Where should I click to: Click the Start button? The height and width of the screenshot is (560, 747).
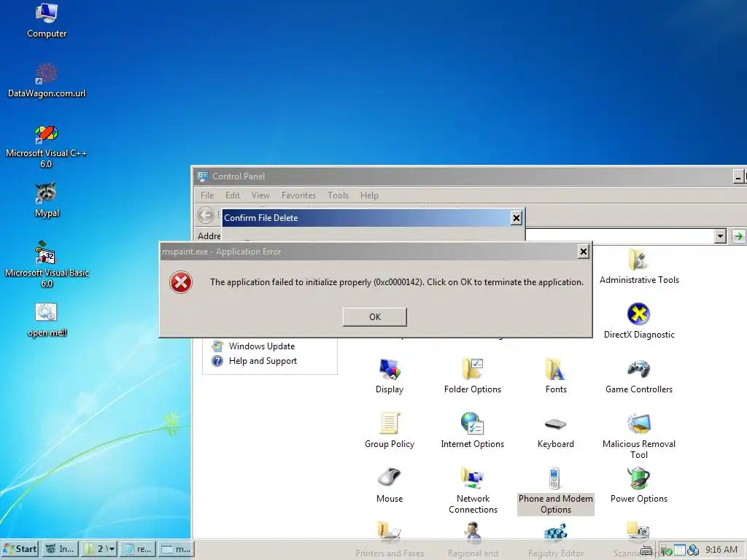(x=20, y=549)
